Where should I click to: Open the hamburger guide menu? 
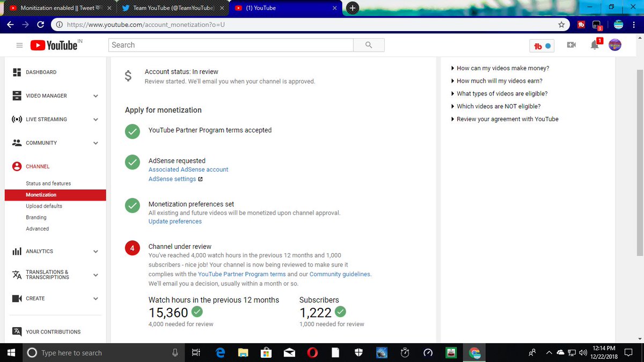pyautogui.click(x=19, y=46)
